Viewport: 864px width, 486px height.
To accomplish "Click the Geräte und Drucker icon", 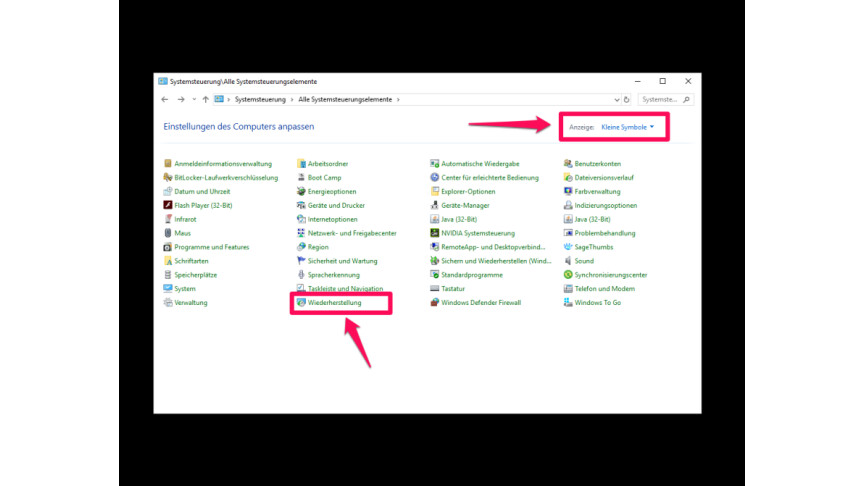I will pos(301,205).
